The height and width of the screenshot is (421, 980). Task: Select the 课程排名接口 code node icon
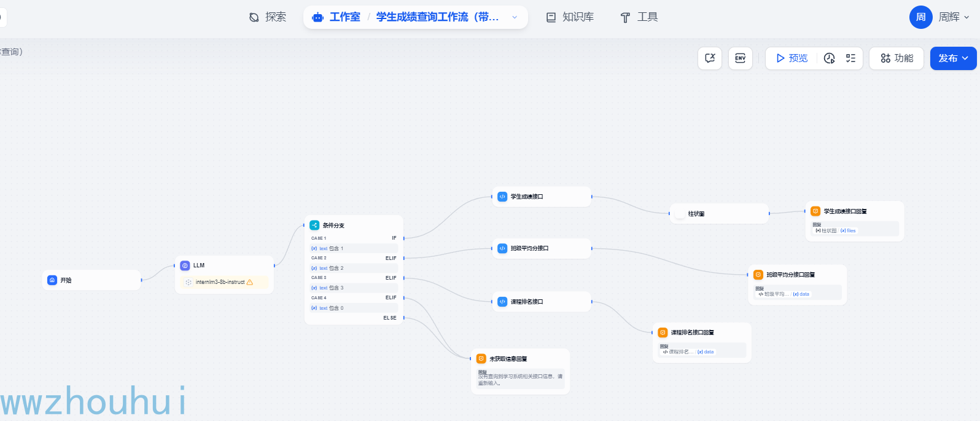click(x=502, y=302)
